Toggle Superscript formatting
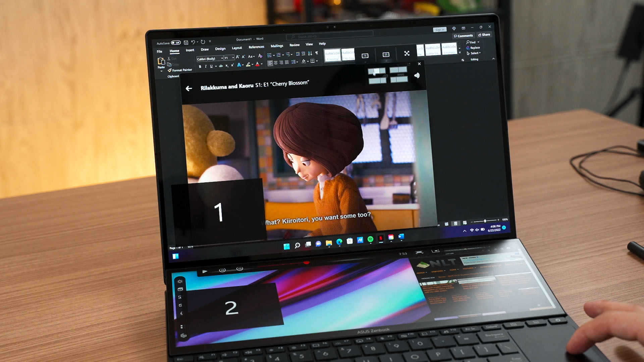644x362 pixels. [x=232, y=65]
